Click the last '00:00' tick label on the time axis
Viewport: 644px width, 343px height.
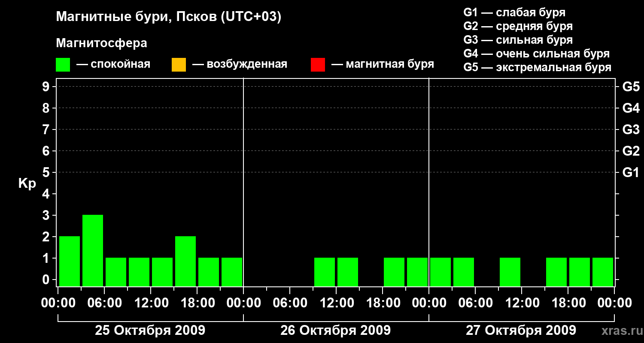coord(614,303)
